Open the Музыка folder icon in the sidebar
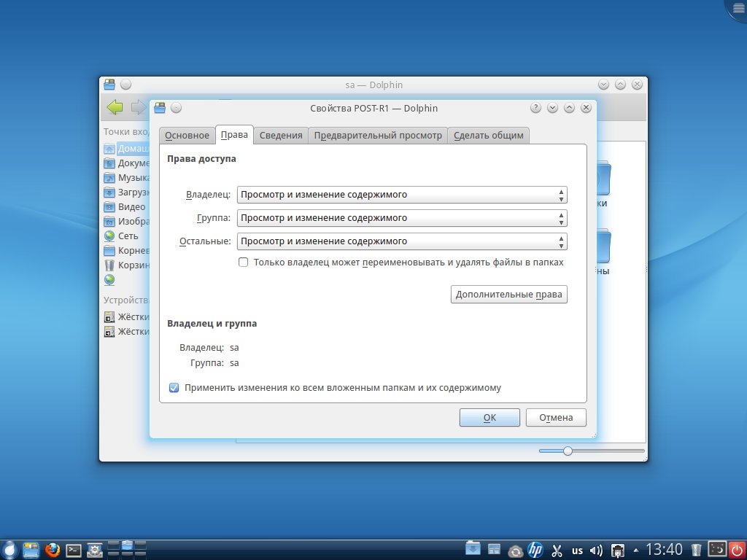The width and height of the screenshot is (747, 560). click(x=109, y=178)
